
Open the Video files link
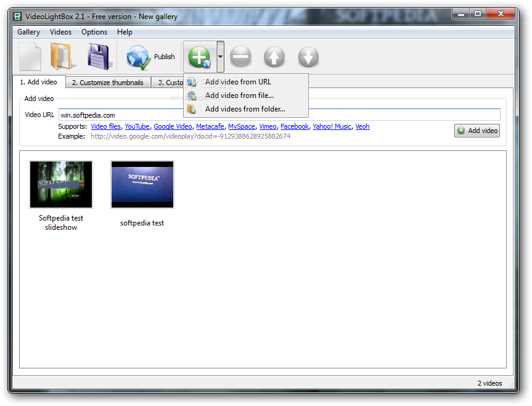[105, 126]
